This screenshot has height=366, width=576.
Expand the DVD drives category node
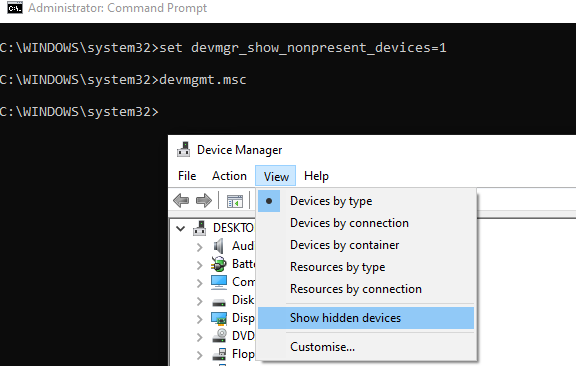199,337
